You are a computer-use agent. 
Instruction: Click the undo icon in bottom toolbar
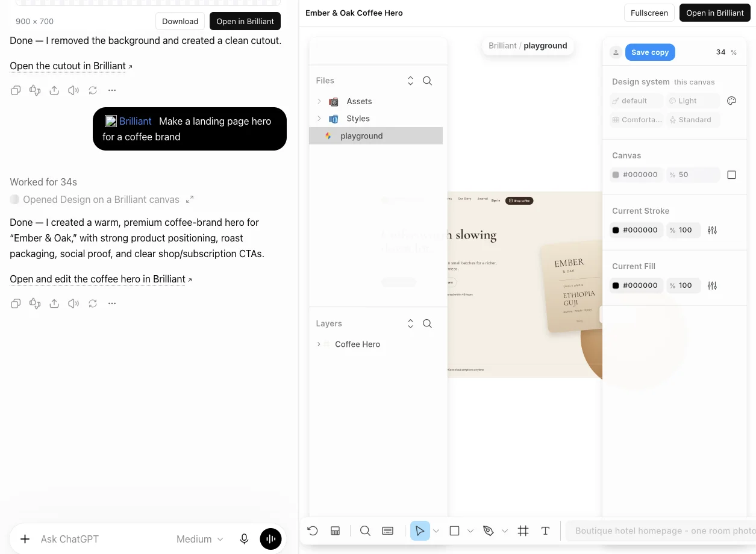click(312, 531)
